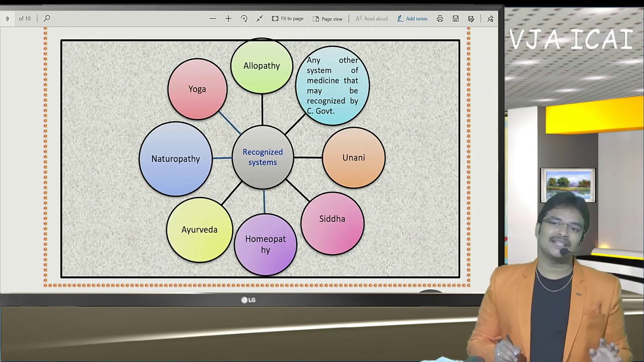This screenshot has height=362, width=644.
Task: Save the PDF with the floppy icon
Action: [x=455, y=19]
